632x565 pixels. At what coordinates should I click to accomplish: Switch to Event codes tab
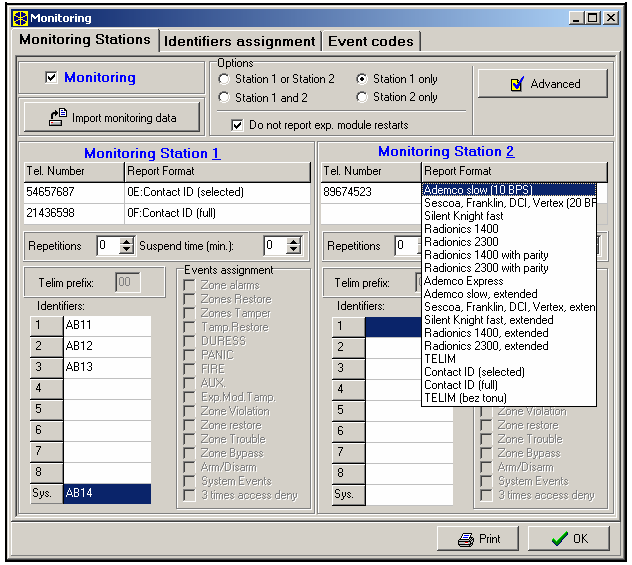click(x=371, y=42)
